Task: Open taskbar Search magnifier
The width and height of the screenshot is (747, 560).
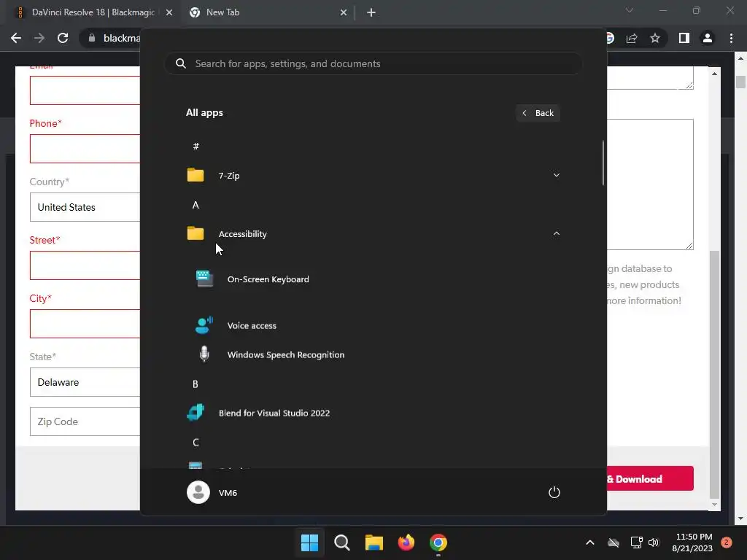Action: [342, 542]
